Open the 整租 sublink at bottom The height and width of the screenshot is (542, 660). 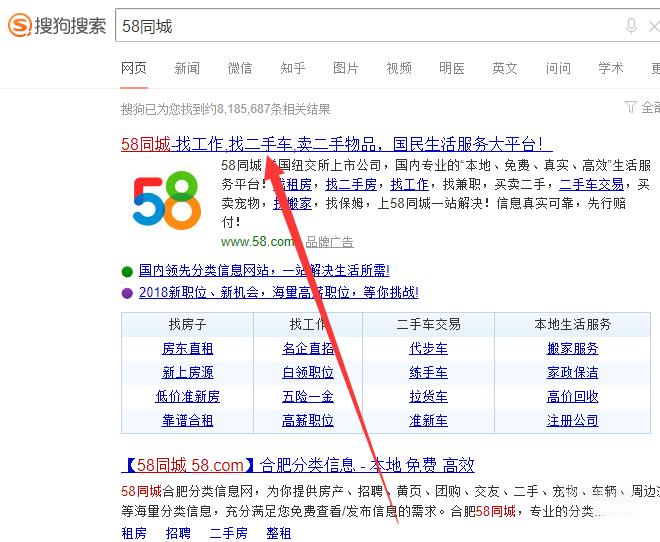pyautogui.click(x=279, y=533)
